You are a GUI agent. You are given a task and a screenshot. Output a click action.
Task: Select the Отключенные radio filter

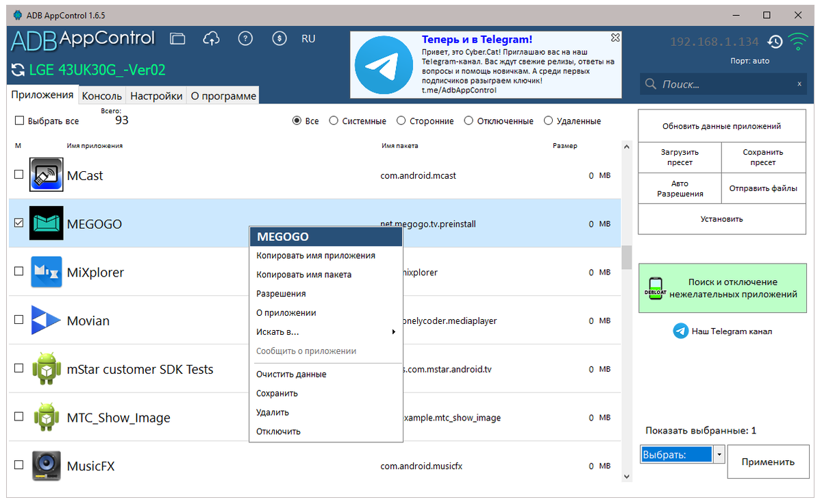pyautogui.click(x=469, y=121)
